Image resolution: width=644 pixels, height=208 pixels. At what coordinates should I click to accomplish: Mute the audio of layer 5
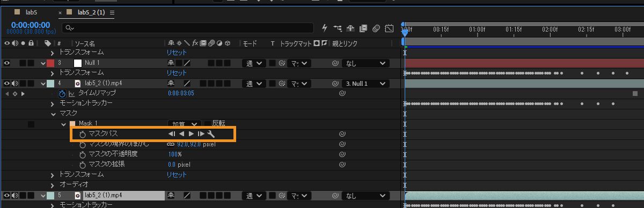[14, 196]
